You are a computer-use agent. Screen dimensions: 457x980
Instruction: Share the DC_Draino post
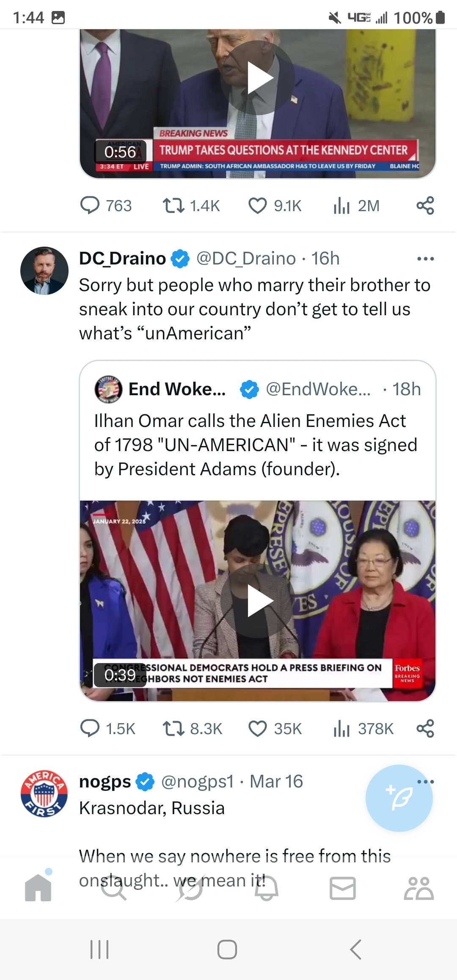(x=425, y=728)
